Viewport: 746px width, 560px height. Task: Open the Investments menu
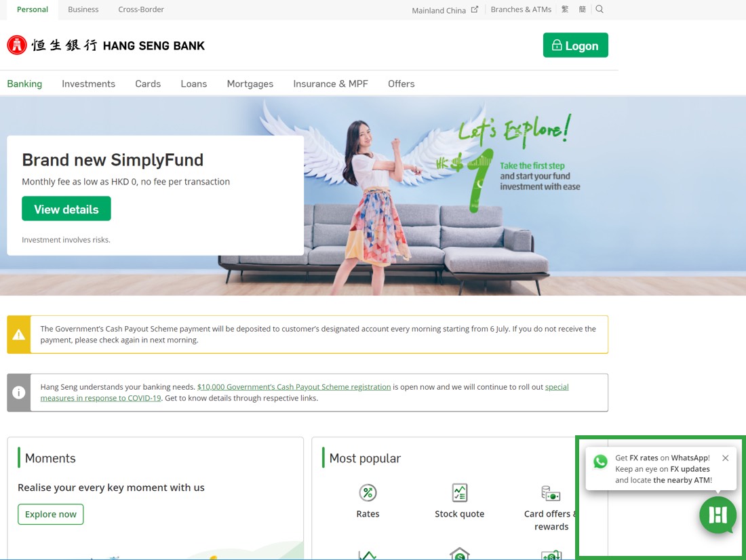tap(88, 84)
